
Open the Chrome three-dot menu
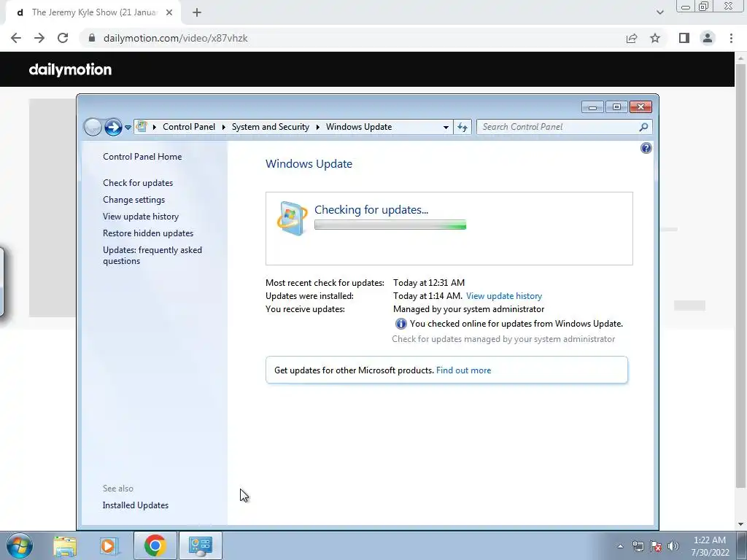[x=731, y=38]
